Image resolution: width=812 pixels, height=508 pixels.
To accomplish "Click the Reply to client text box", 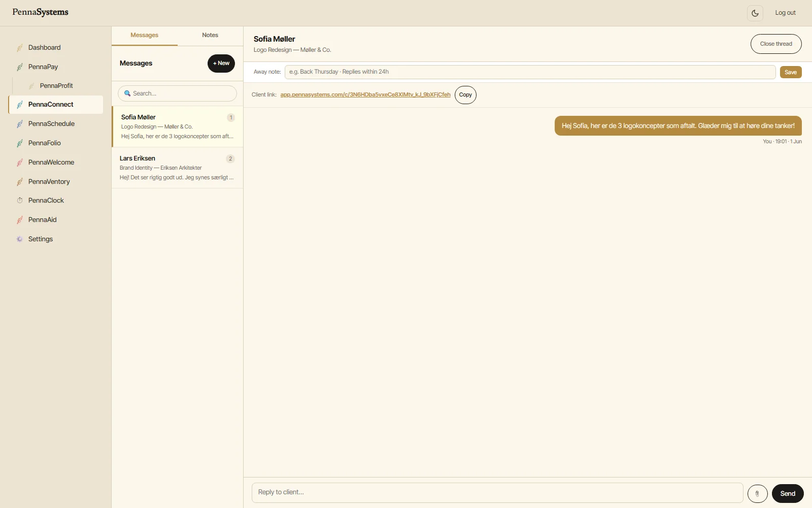I will point(497,493).
